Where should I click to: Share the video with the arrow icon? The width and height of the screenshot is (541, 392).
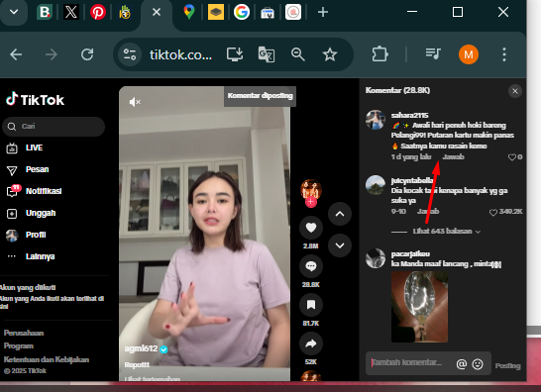pyautogui.click(x=311, y=343)
